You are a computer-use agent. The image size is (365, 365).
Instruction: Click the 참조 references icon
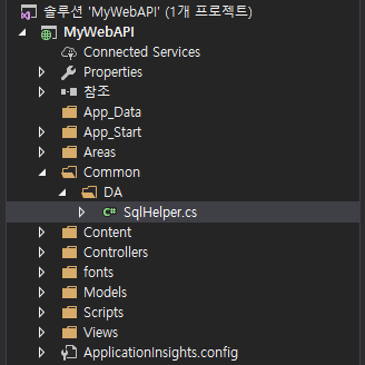click(x=69, y=92)
